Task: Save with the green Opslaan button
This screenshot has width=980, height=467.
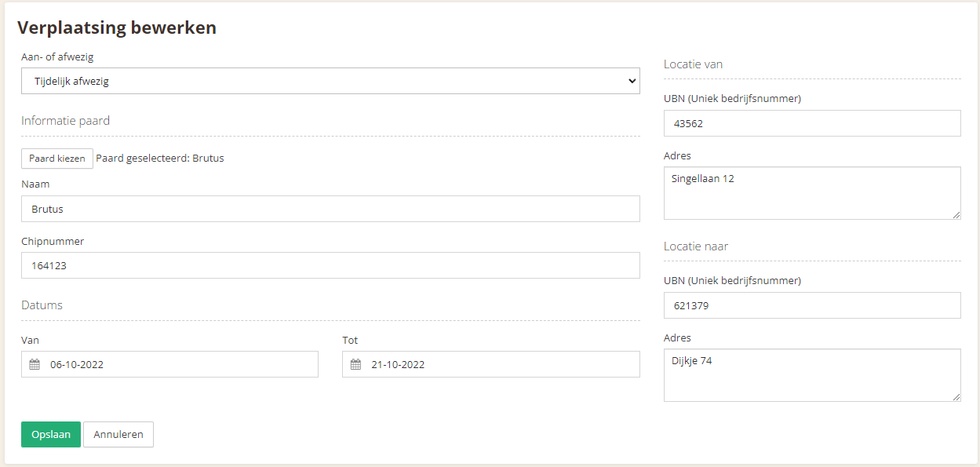Action: pyautogui.click(x=51, y=434)
